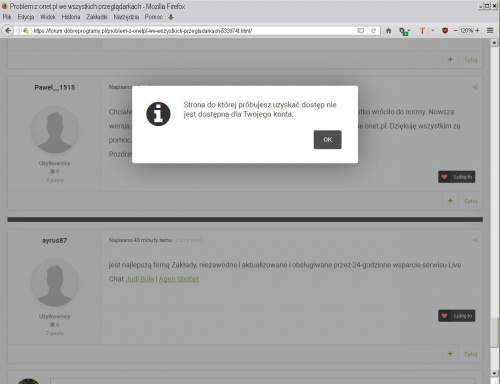Maximize the Firefox window
This screenshot has width=500, height=384.
coord(487,6)
